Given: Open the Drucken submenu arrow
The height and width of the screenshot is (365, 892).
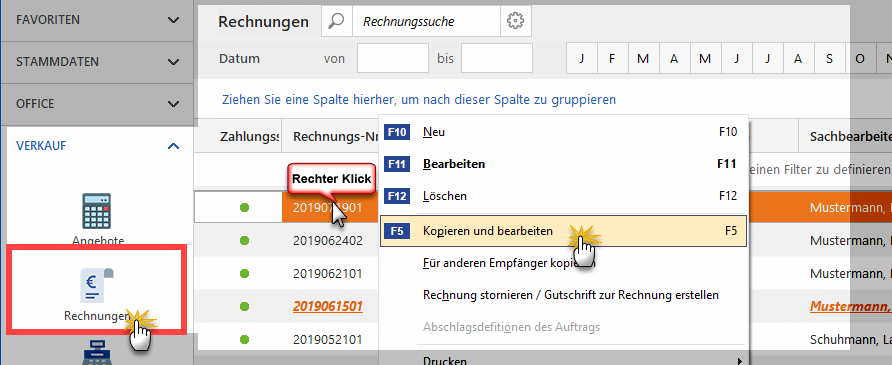Looking at the screenshot, I should (x=740, y=360).
